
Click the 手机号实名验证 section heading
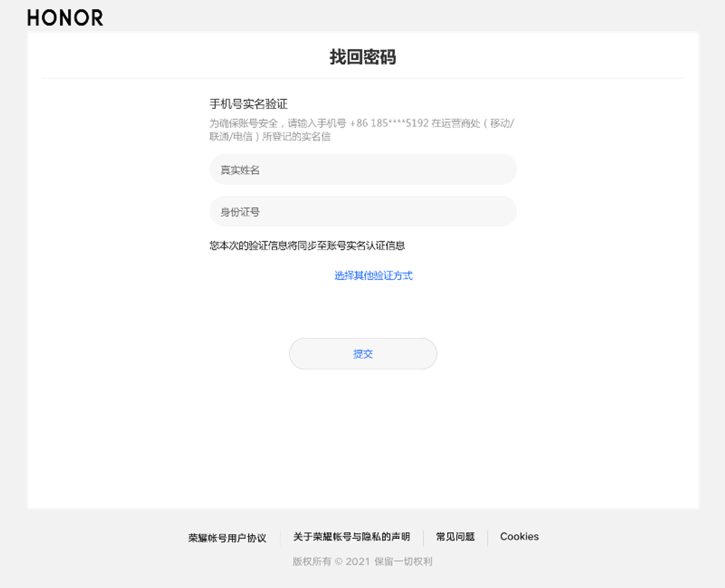(x=248, y=104)
